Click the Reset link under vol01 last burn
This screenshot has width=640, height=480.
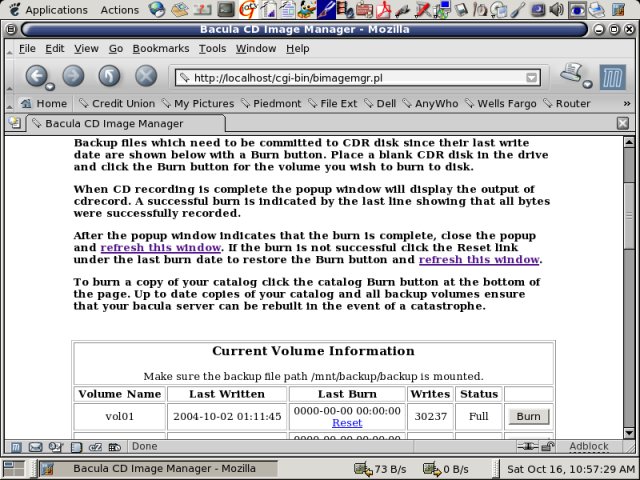click(347, 423)
